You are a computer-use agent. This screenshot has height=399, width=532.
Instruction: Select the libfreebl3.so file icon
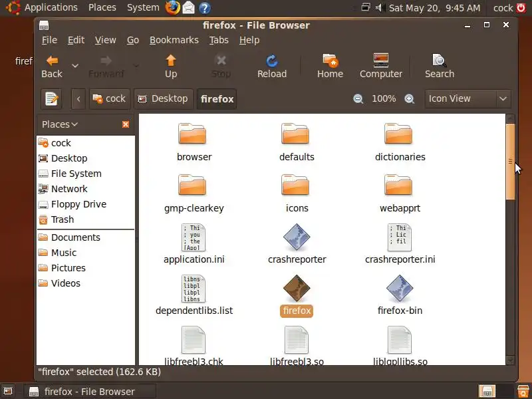[x=297, y=340]
